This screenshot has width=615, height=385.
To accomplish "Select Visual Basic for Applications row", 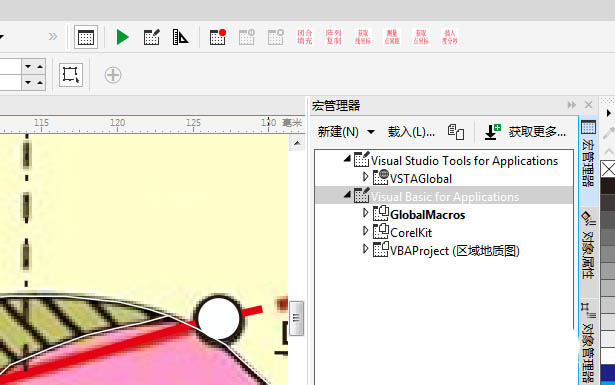I will pyautogui.click(x=444, y=195).
